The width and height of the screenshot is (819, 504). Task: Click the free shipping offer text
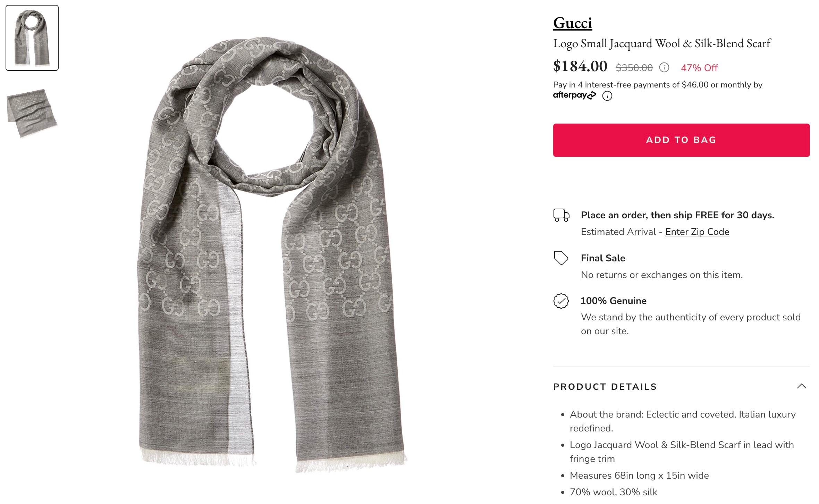[x=677, y=215]
